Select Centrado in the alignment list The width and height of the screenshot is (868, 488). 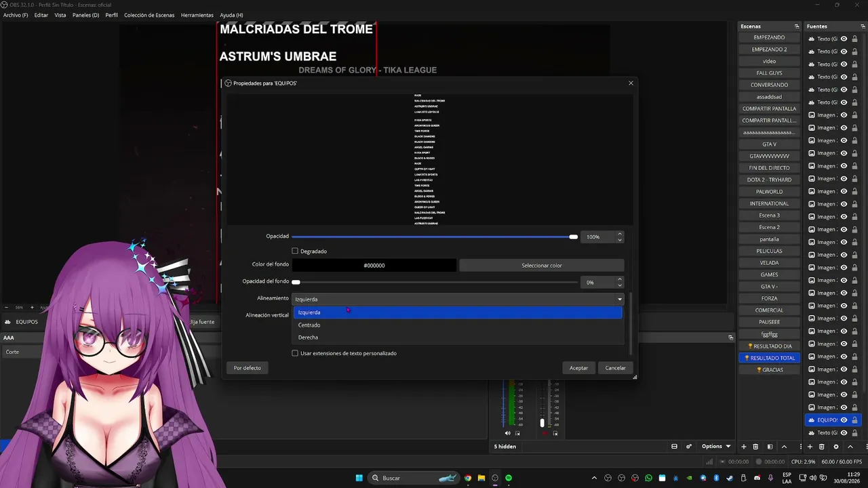pos(458,325)
